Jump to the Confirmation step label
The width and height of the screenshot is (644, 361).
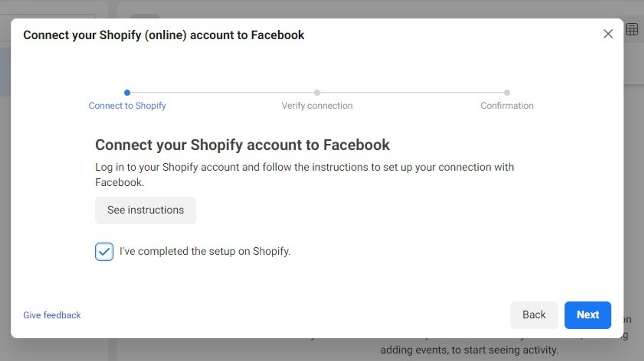point(507,106)
